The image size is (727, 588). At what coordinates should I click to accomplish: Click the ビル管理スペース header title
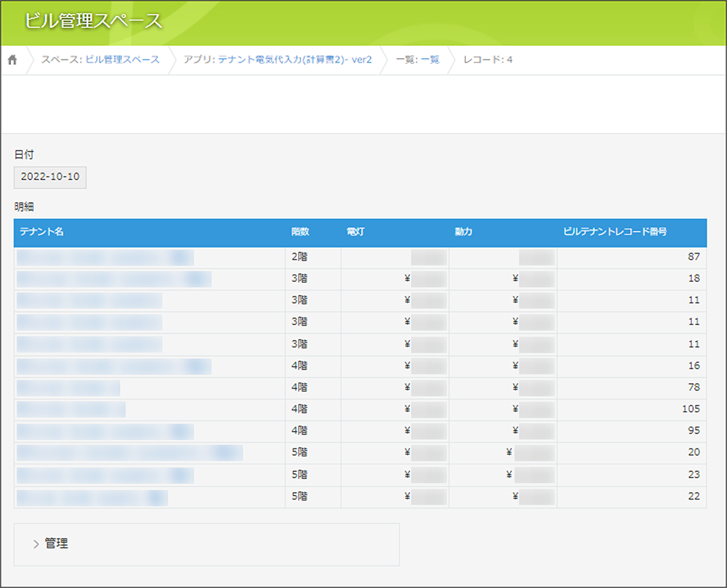[93, 21]
